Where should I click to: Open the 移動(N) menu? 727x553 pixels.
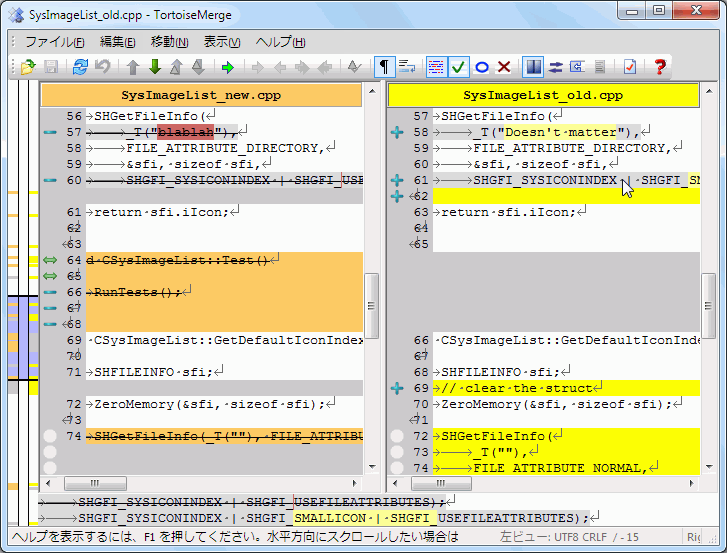pyautogui.click(x=169, y=42)
